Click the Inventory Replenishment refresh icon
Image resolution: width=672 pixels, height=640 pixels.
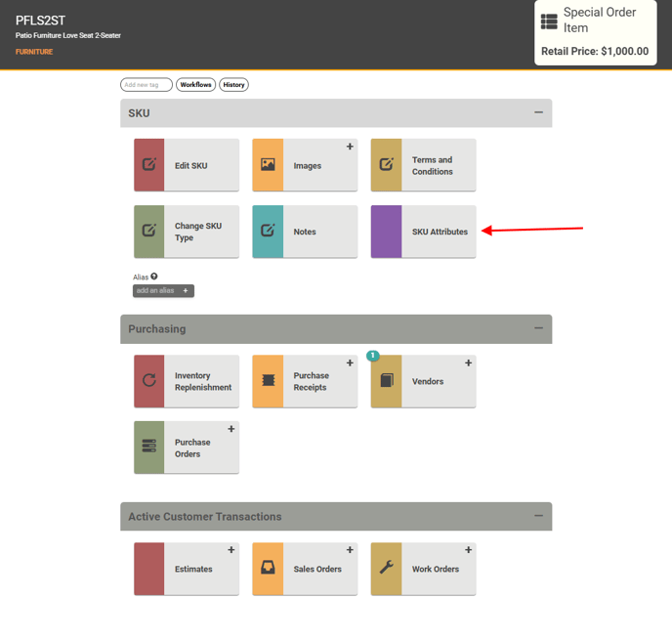pos(149,381)
